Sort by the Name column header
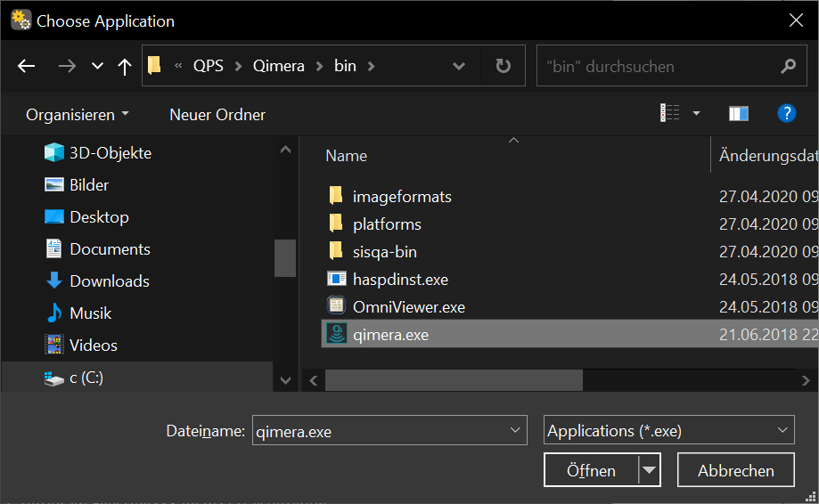 347,156
